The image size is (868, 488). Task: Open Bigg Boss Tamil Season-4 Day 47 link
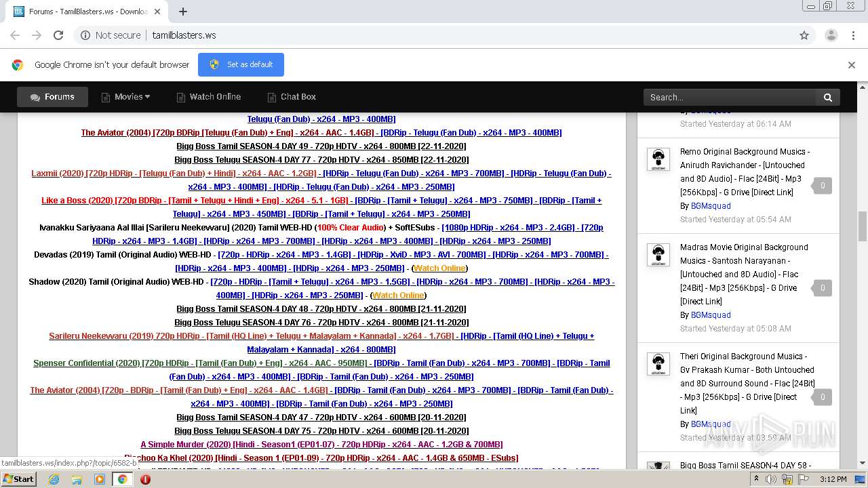(x=321, y=418)
